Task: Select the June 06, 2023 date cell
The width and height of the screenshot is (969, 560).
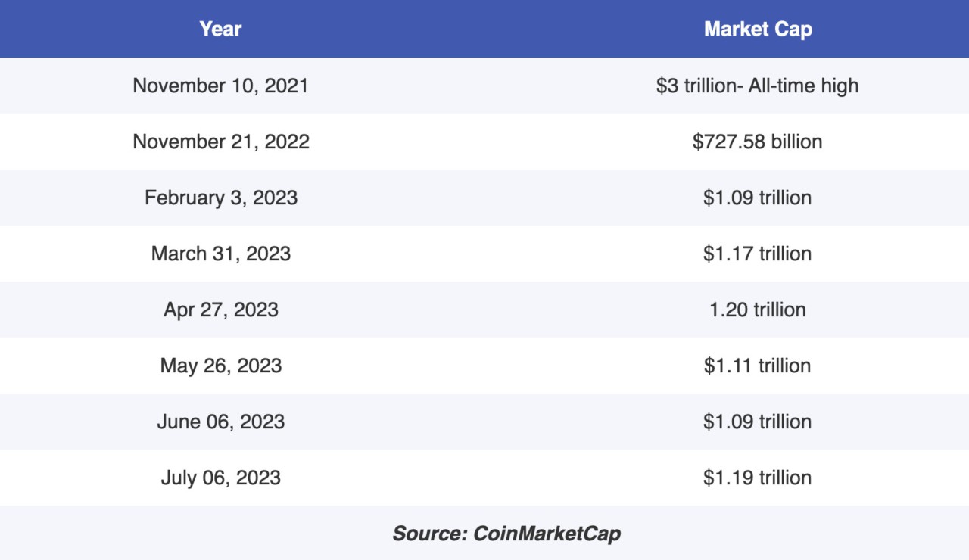Action: [220, 422]
